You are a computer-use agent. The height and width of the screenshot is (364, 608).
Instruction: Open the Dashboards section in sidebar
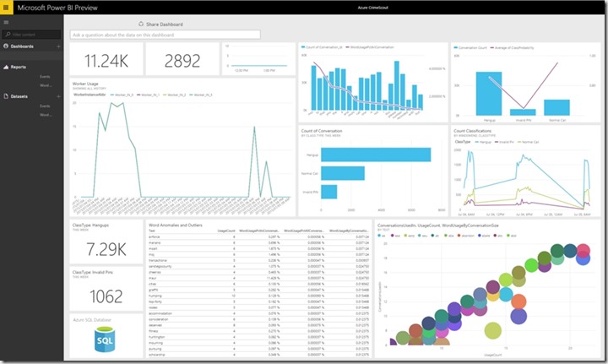click(x=23, y=46)
